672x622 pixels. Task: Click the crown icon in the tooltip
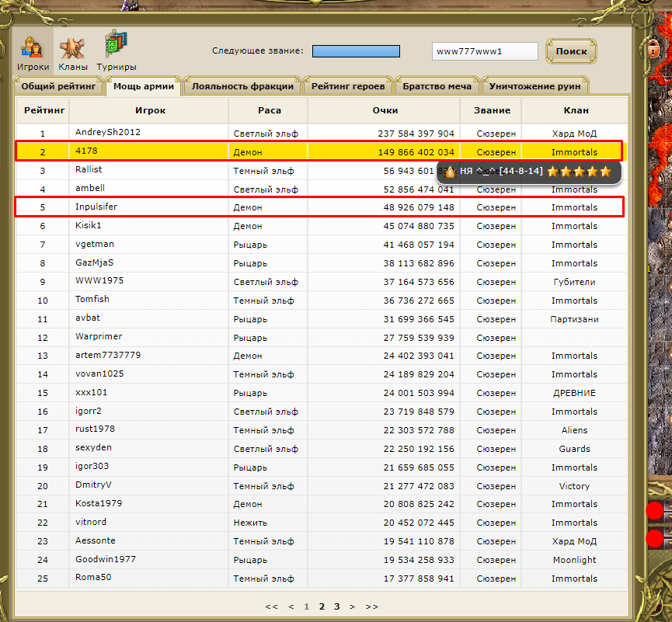click(x=450, y=172)
